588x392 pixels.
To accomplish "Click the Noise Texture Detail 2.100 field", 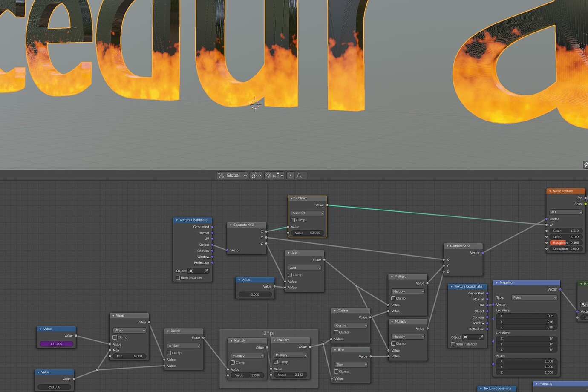I will pyautogui.click(x=566, y=236).
